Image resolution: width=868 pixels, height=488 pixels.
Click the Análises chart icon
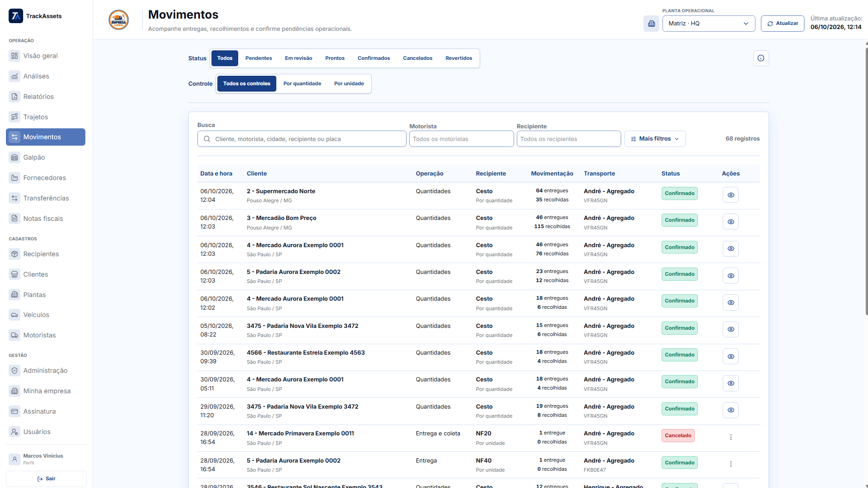point(15,76)
